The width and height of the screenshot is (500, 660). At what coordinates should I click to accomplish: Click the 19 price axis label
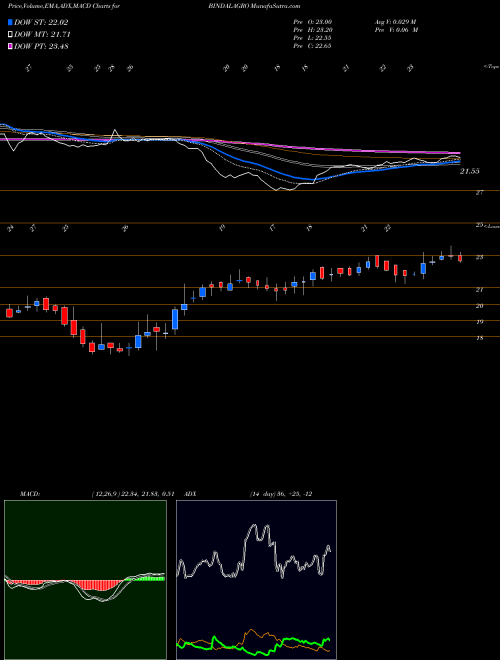pos(479,322)
